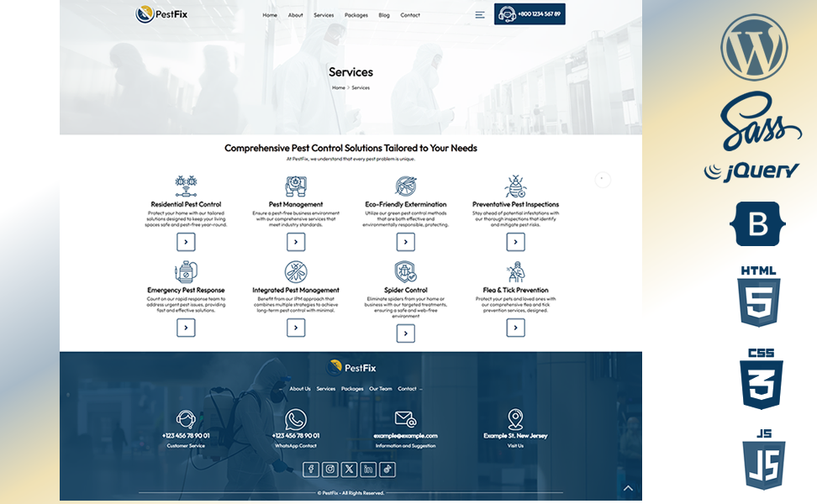Open Spider Control arrow button
The height and width of the screenshot is (504, 817).
tap(405, 333)
